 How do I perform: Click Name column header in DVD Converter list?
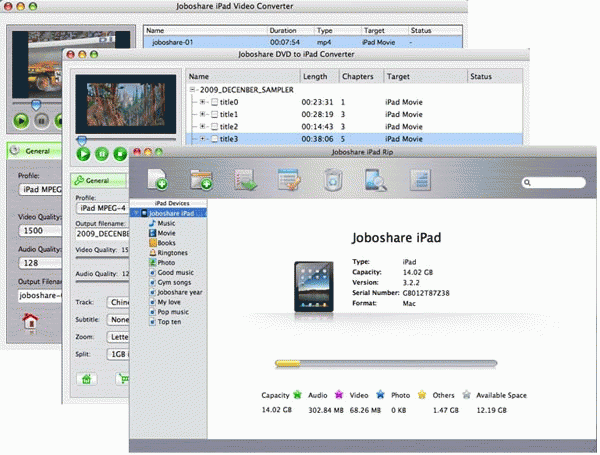243,77
